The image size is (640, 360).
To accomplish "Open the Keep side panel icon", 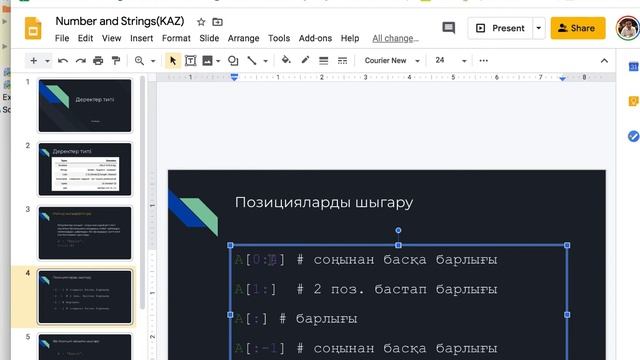I will click(633, 101).
